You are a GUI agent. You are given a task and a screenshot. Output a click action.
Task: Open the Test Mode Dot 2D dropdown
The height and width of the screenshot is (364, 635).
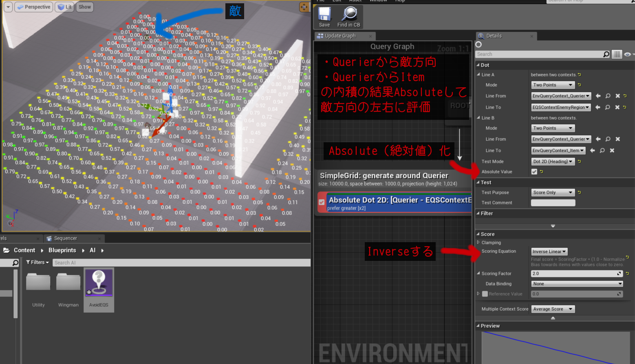click(553, 161)
